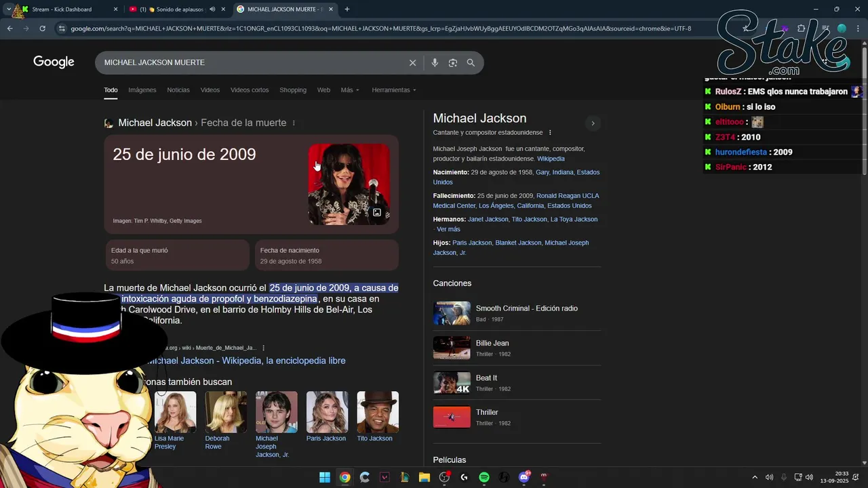Click the Edad a la que murió card
868x488 pixels.
[177, 256]
